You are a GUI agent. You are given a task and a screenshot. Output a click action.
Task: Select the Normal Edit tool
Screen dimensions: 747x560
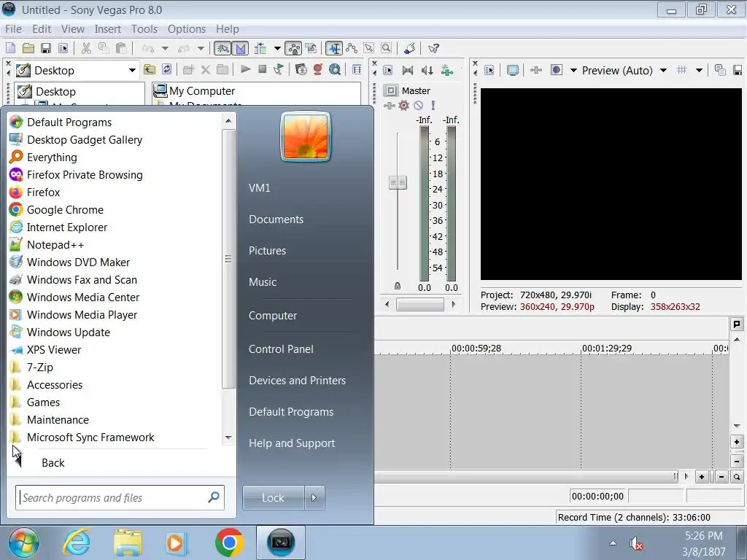[x=334, y=48]
